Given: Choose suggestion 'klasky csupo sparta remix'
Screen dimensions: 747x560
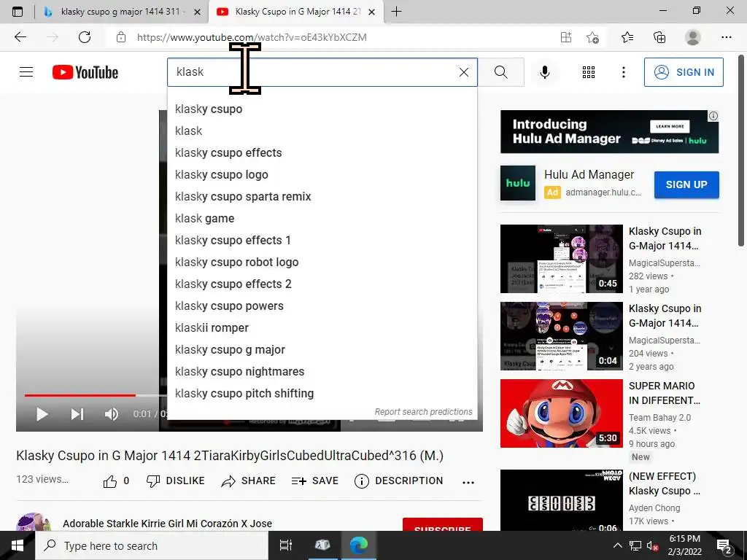Looking at the screenshot, I should click(322, 197).
